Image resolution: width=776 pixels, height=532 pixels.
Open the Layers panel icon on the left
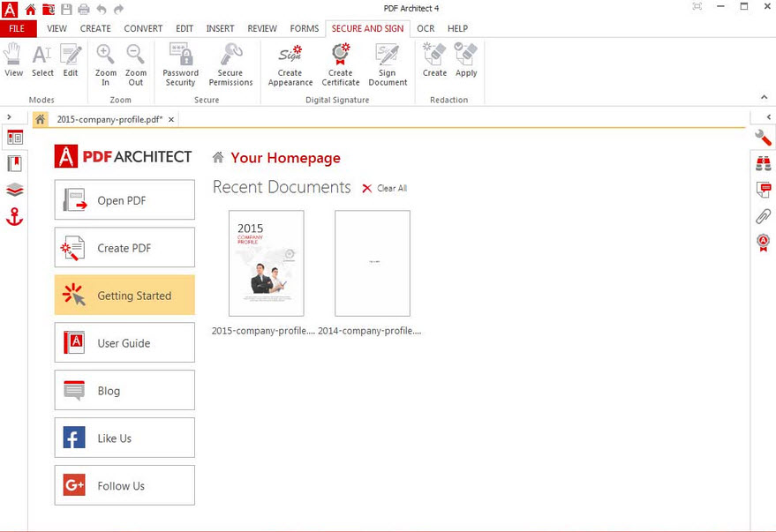14,189
